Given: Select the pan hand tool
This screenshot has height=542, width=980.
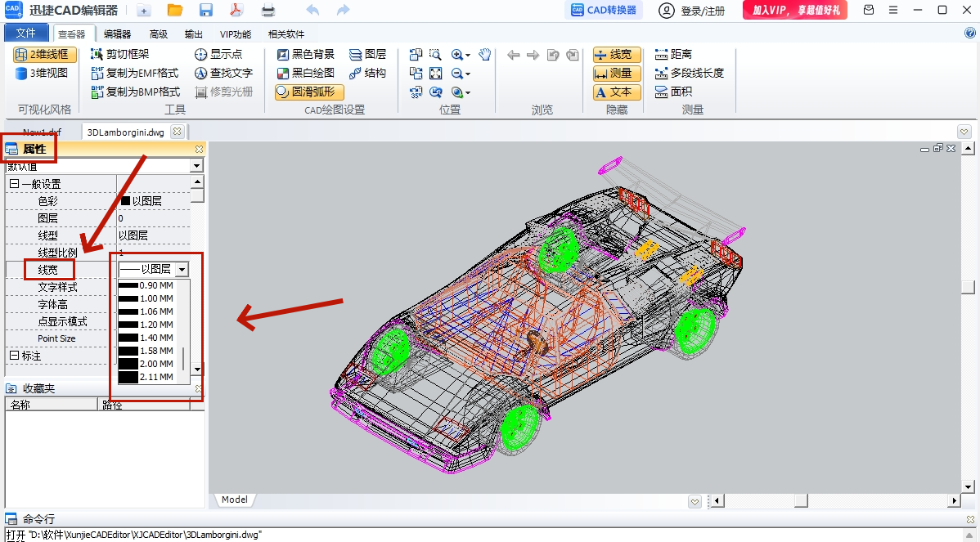Looking at the screenshot, I should point(484,55).
